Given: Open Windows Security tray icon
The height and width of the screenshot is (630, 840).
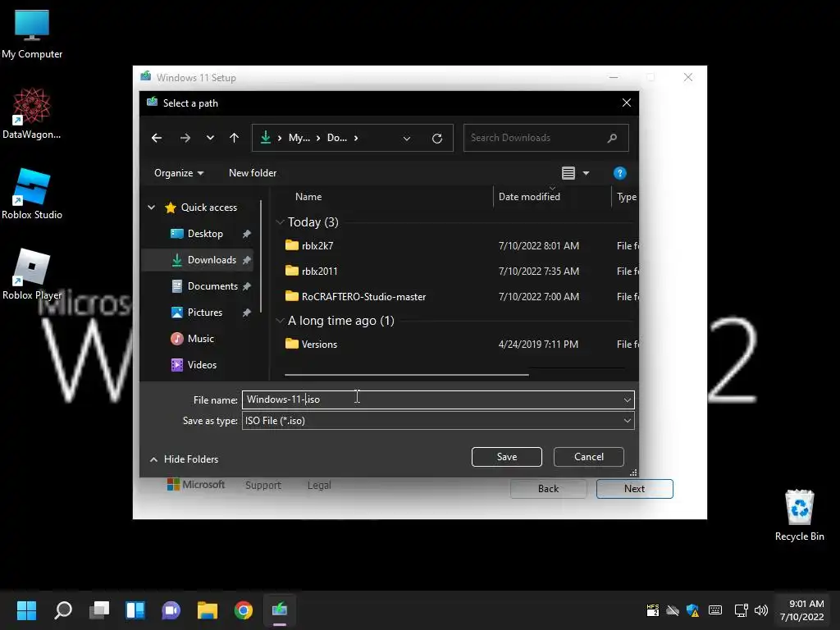Looking at the screenshot, I should [x=692, y=610].
